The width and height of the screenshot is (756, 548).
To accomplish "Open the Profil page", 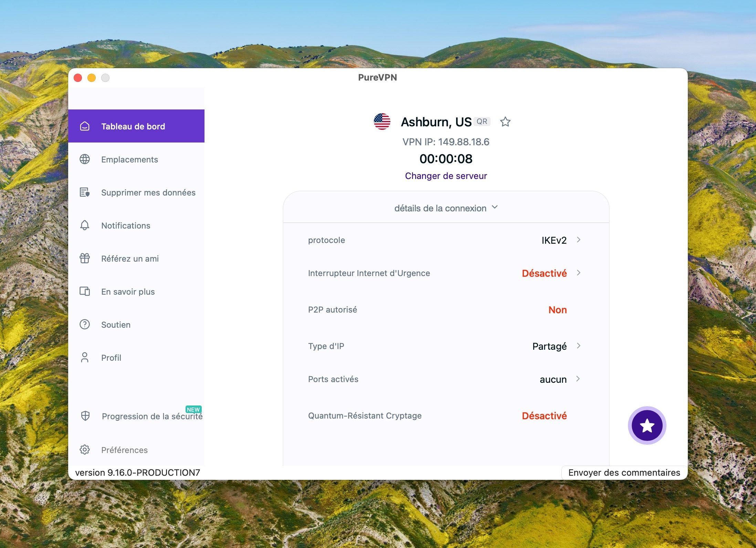I will coord(136,358).
